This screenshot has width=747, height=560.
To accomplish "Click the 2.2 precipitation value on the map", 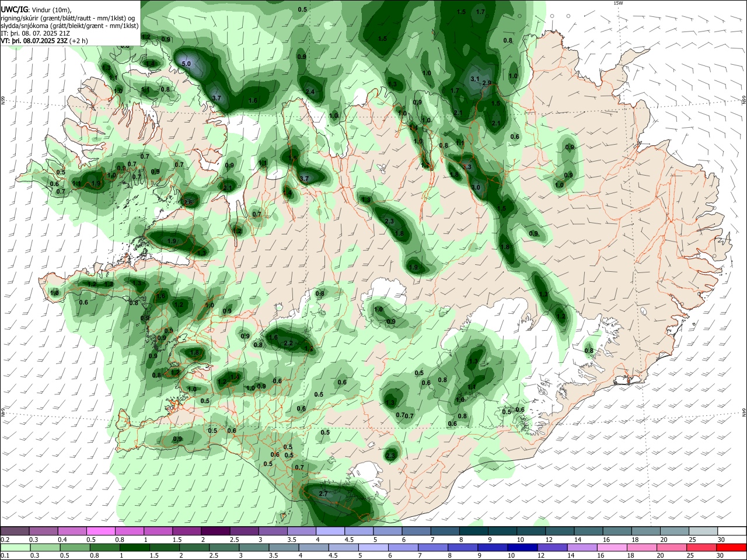I will tap(288, 344).
